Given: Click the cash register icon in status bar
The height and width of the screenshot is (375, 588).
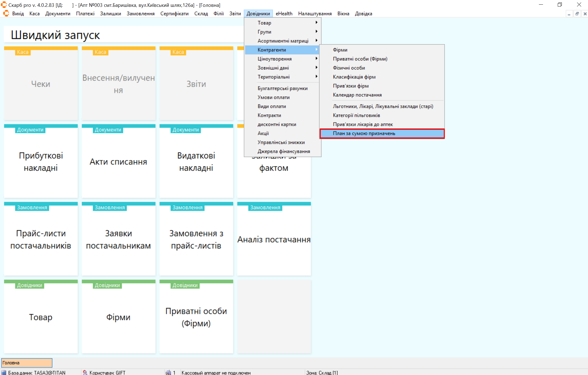Looking at the screenshot, I should 168,373.
